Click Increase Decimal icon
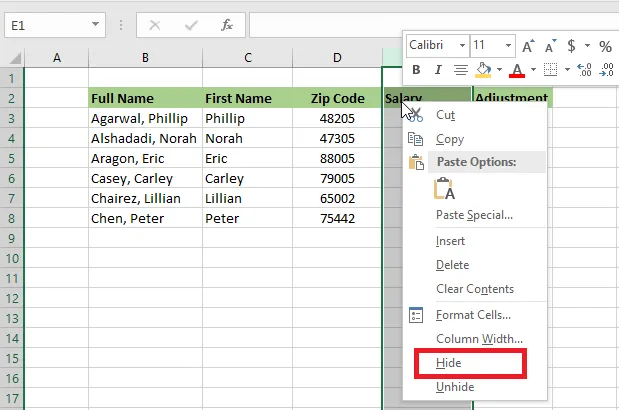The width and height of the screenshot is (619, 410). (x=584, y=70)
